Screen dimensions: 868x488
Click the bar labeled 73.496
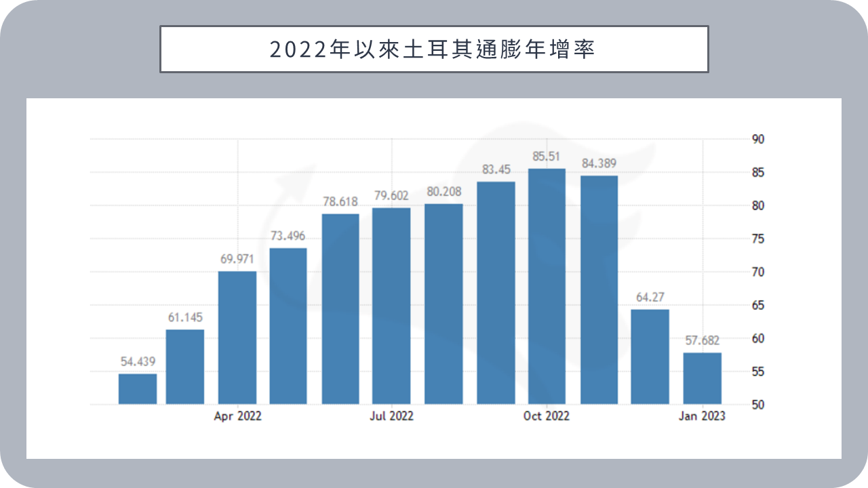point(288,326)
